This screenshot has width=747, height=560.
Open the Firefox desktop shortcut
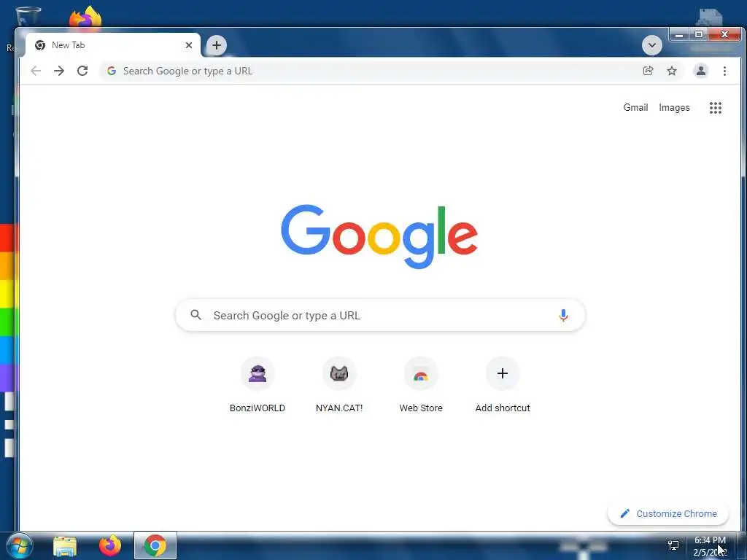click(x=86, y=17)
